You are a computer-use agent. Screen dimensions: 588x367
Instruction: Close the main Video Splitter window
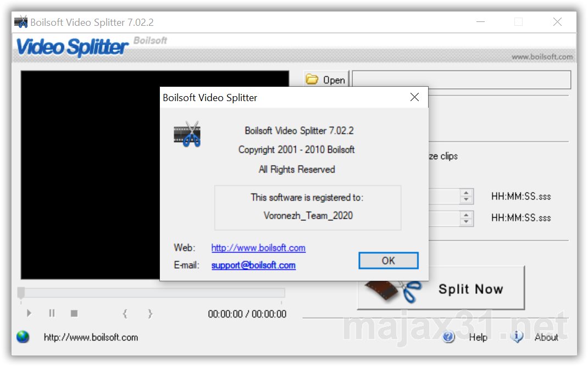(x=557, y=22)
